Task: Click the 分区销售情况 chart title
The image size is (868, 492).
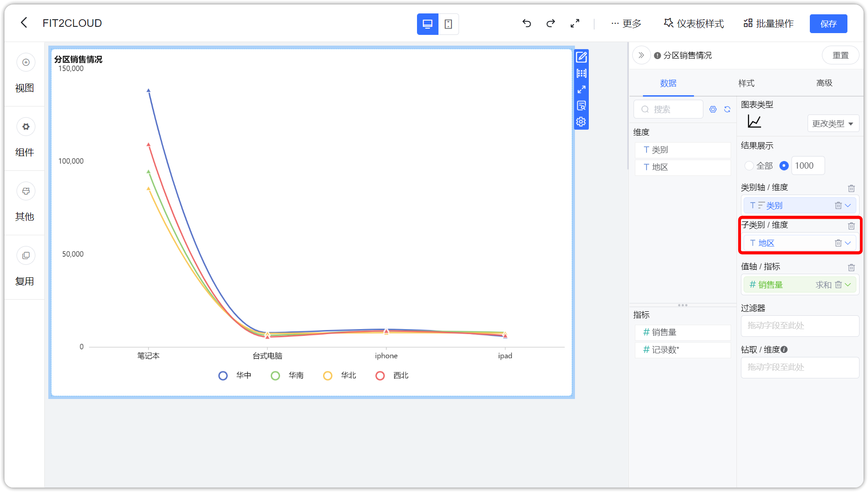Action: pos(78,59)
